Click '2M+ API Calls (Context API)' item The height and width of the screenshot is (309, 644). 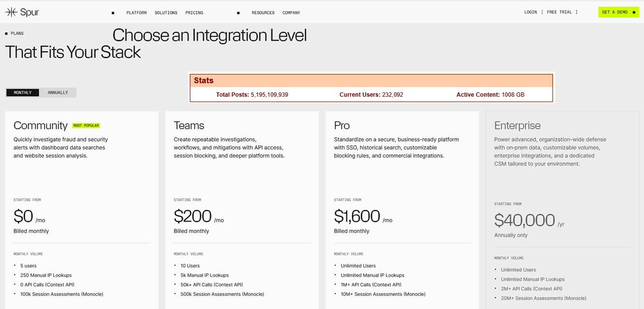point(532,289)
